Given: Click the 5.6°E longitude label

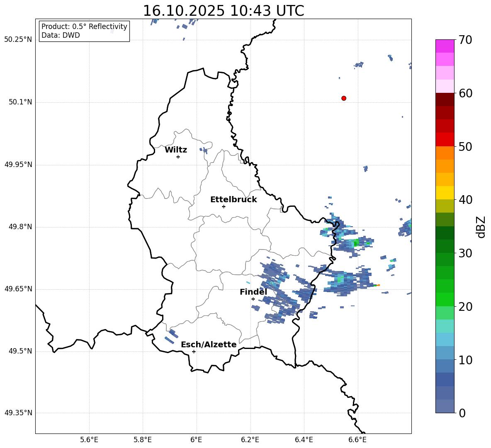Looking at the screenshot, I should 89,440.
